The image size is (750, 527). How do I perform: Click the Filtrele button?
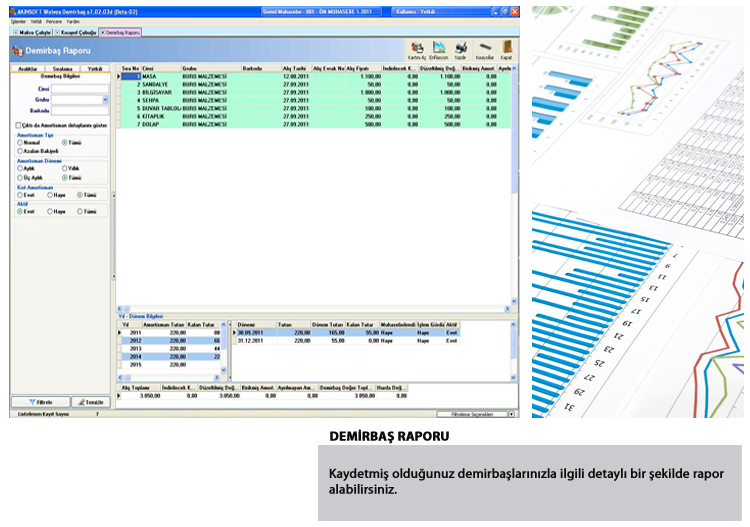click(40, 401)
